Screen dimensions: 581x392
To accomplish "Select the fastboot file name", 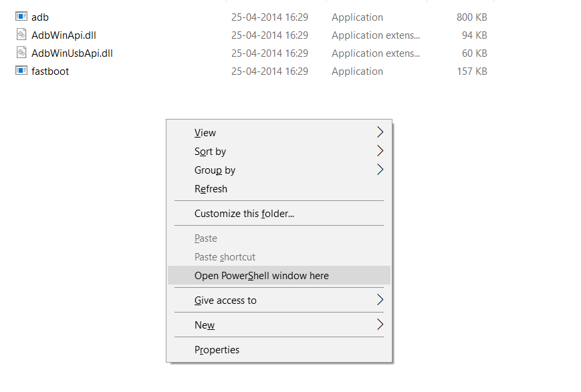I will (x=50, y=71).
